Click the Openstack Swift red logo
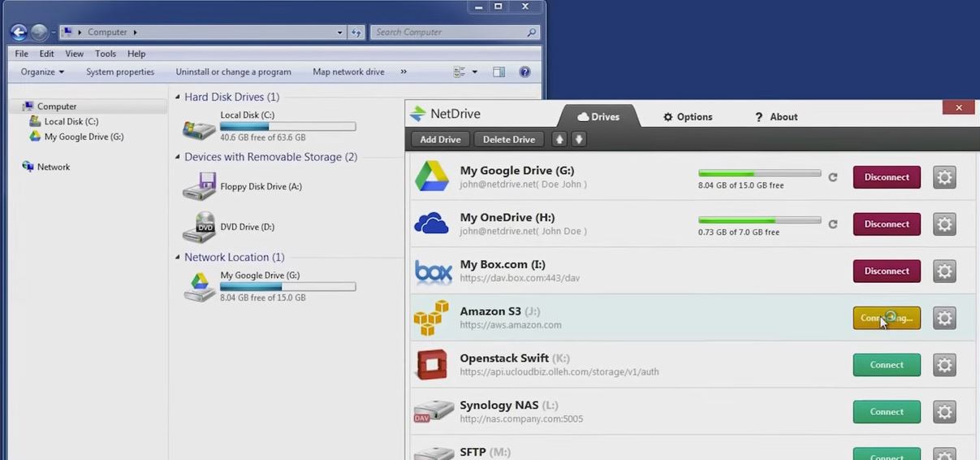The height and width of the screenshot is (460, 980). pyautogui.click(x=432, y=365)
